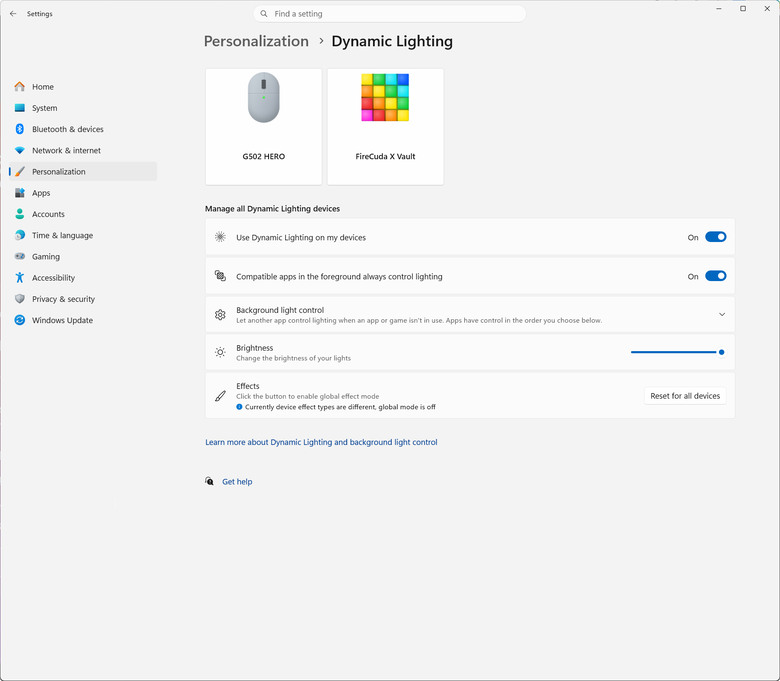
Task: Click the Personalization paintbrush icon
Action: pyautogui.click(x=19, y=172)
